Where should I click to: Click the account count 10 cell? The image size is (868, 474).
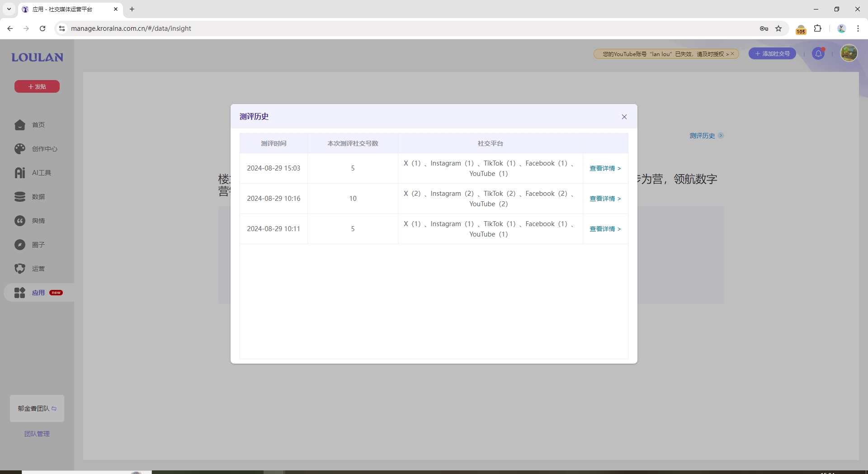353,199
